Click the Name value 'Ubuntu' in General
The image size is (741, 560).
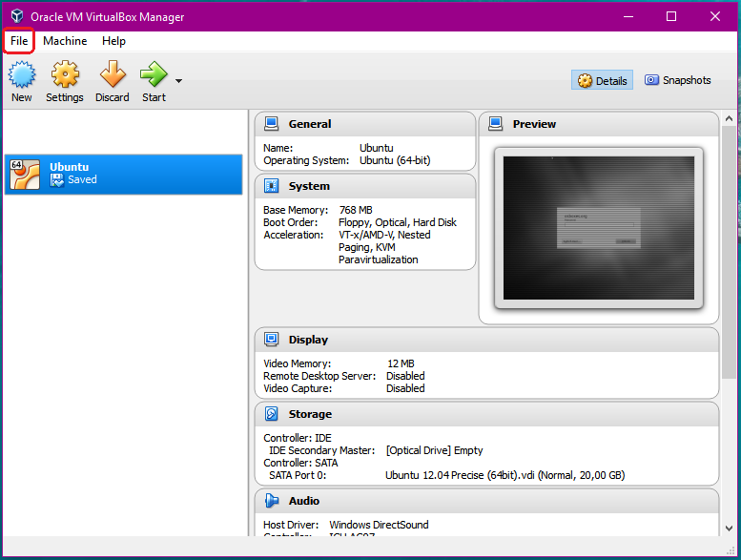pos(376,148)
